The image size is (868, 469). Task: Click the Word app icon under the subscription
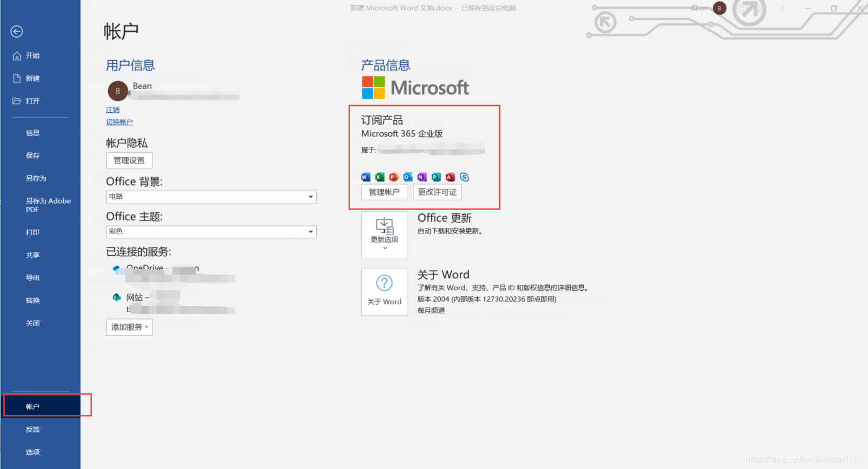(x=366, y=177)
